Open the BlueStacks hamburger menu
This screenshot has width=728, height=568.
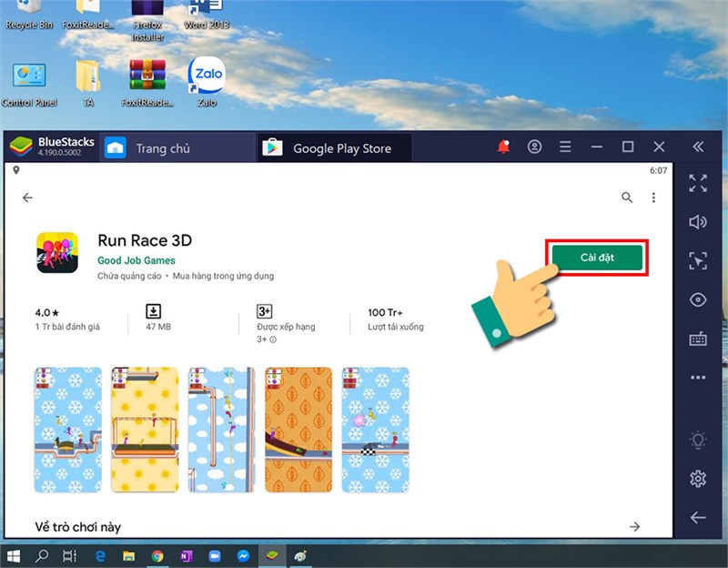pos(565,147)
